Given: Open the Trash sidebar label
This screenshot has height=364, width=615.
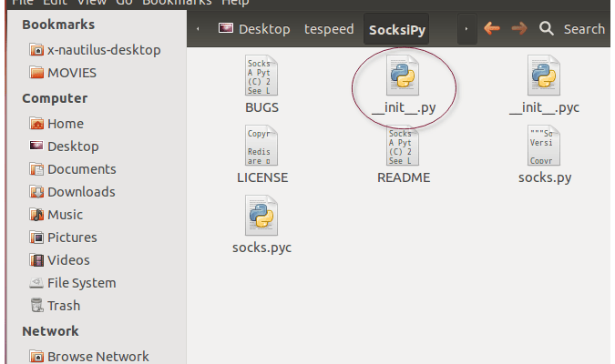Looking at the screenshot, I should pyautogui.click(x=64, y=305).
